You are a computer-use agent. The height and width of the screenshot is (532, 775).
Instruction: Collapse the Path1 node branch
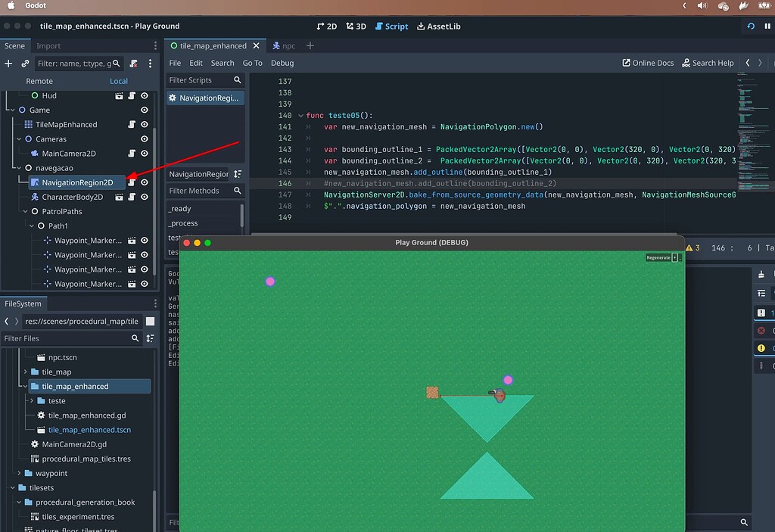(31, 226)
